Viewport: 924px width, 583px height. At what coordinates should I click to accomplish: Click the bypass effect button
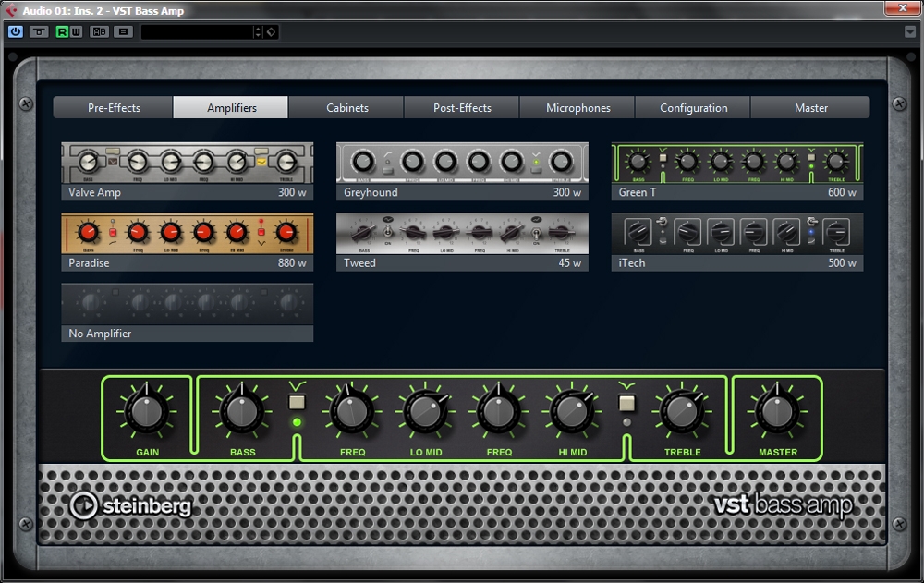click(39, 31)
